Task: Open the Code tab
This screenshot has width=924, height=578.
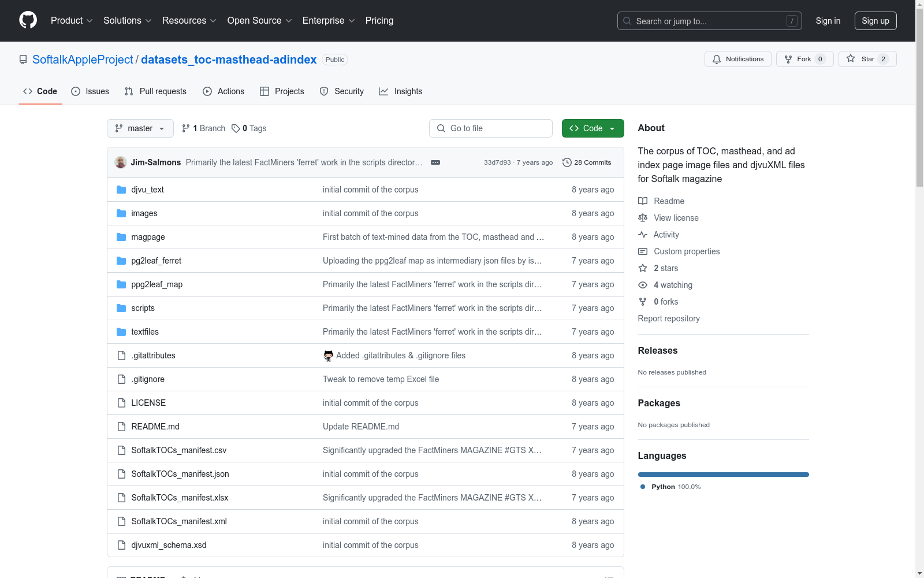Action: click(x=40, y=91)
